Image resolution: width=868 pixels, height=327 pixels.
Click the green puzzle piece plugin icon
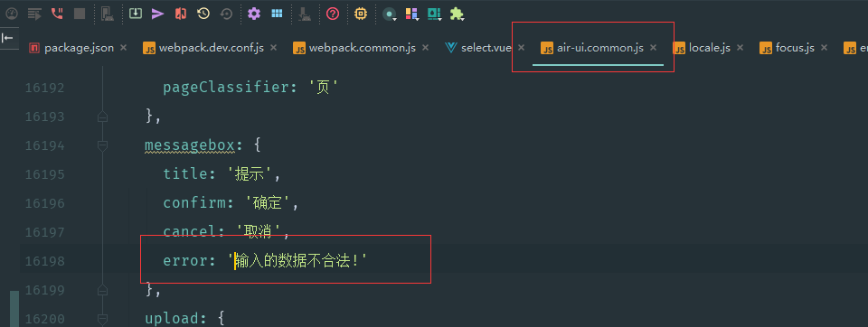[x=457, y=14]
